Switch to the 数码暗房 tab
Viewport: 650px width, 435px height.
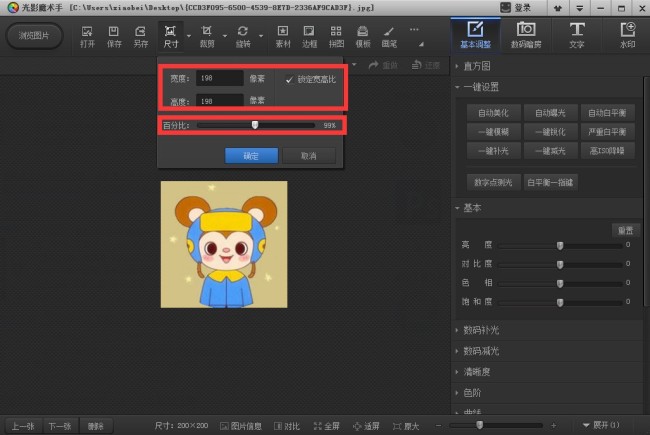coord(524,35)
